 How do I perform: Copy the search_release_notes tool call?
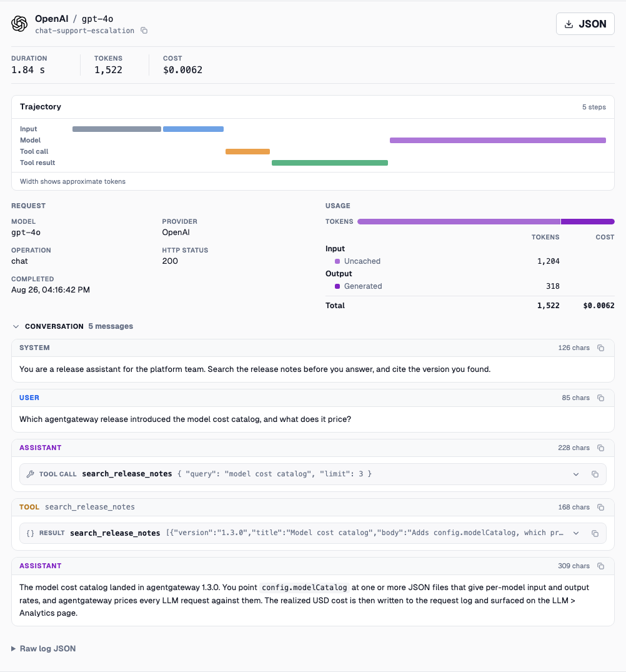click(595, 474)
